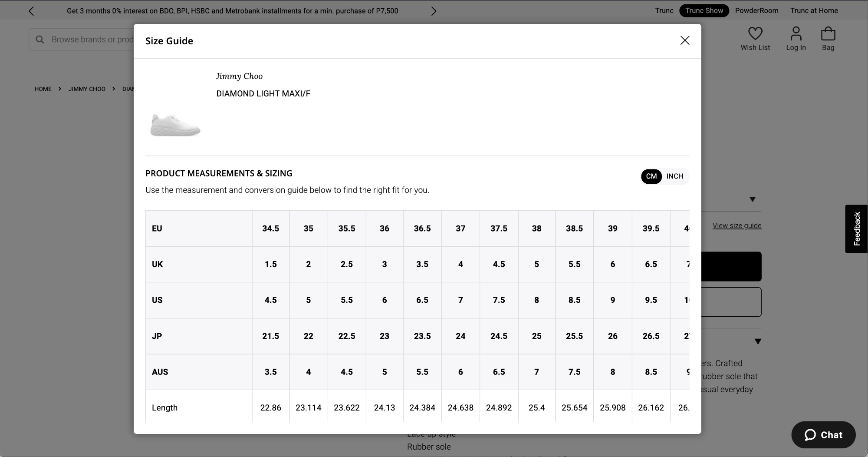
Task: Click the AUS row header
Action: tap(199, 372)
